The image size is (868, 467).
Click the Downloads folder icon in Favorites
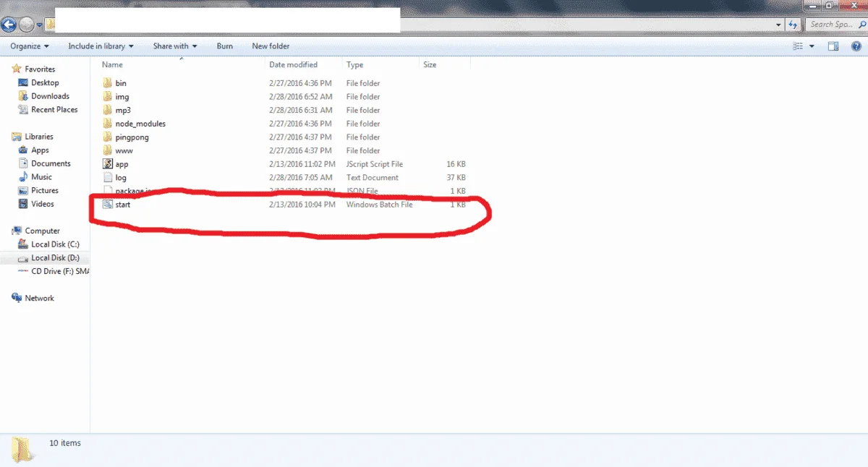(x=24, y=96)
